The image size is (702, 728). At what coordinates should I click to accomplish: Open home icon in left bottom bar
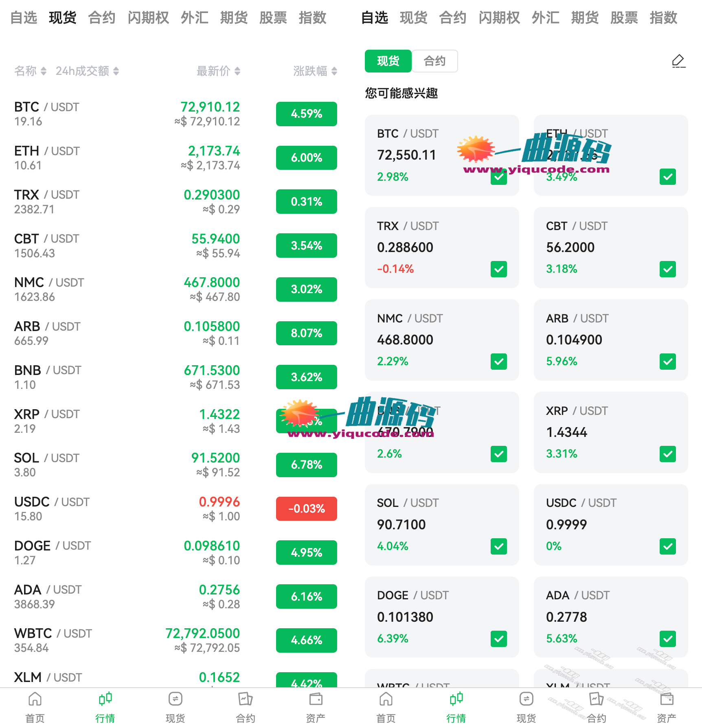click(x=35, y=699)
